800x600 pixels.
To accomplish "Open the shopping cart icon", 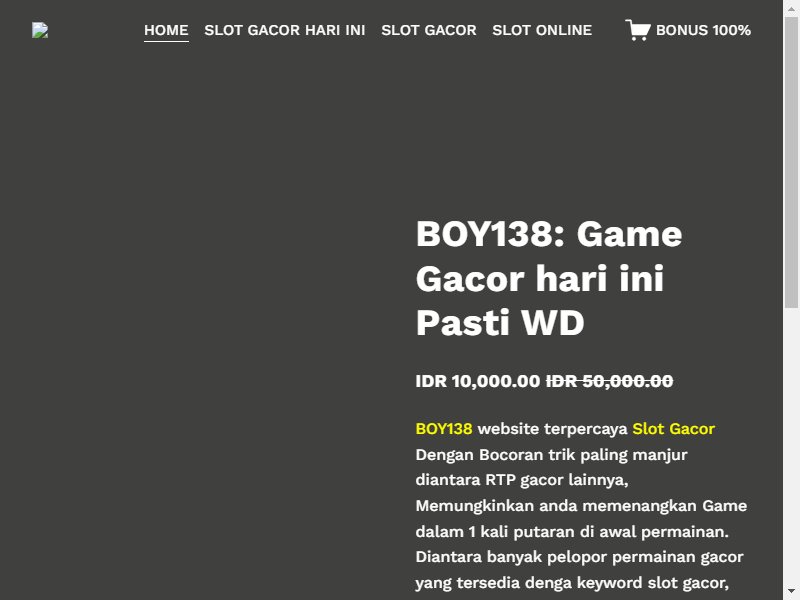I will click(x=638, y=30).
